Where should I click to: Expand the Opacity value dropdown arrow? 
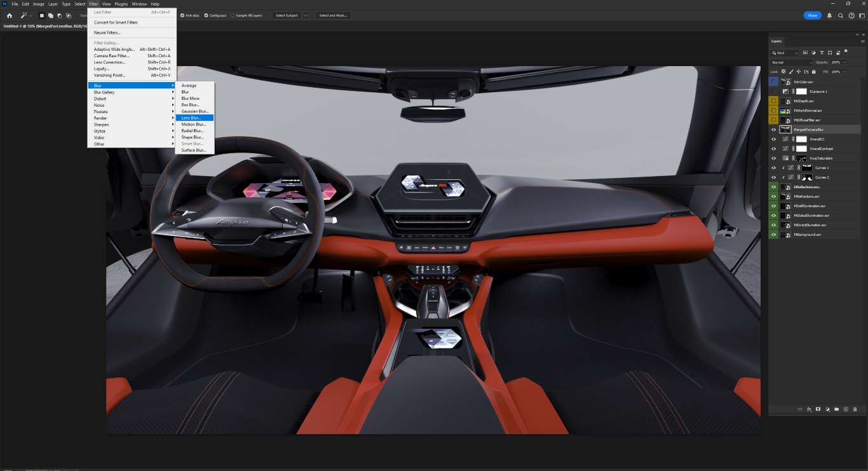pyautogui.click(x=846, y=62)
